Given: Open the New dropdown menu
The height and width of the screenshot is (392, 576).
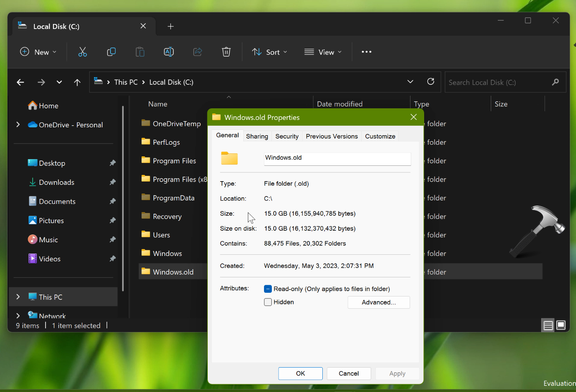Looking at the screenshot, I should tap(38, 52).
